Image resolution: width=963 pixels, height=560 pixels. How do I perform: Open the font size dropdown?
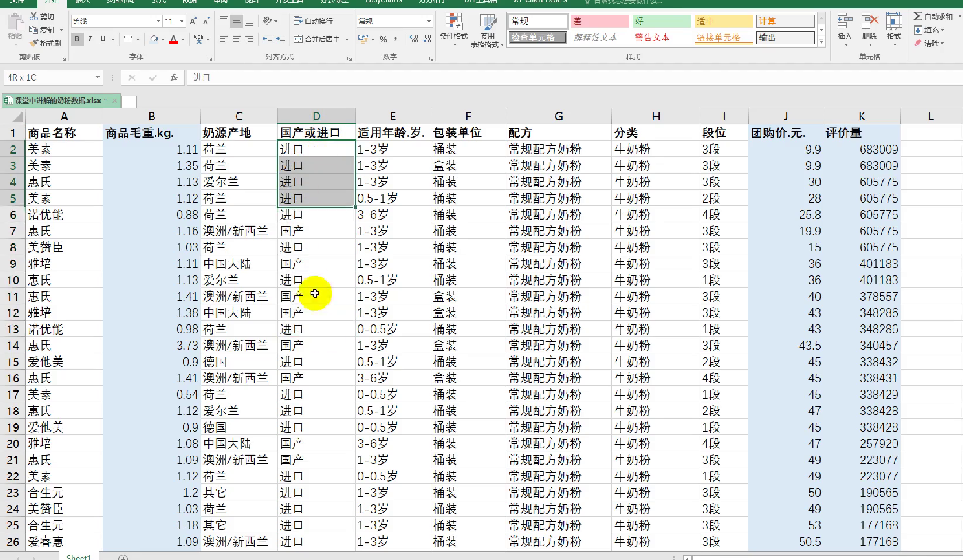[x=182, y=21]
